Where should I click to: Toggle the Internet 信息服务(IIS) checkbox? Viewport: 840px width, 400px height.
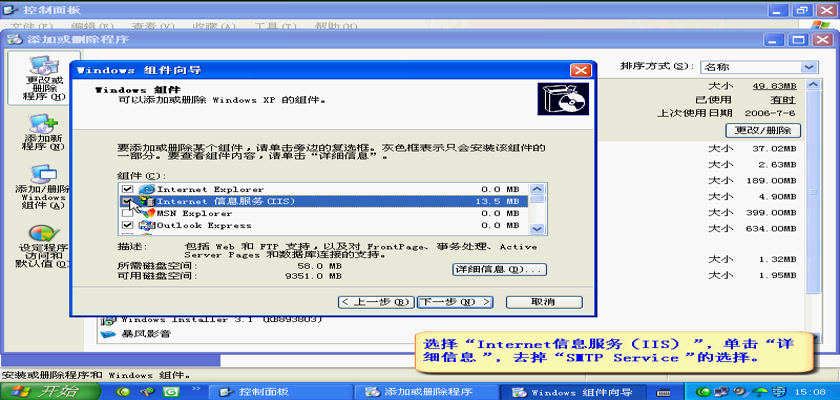click(128, 201)
